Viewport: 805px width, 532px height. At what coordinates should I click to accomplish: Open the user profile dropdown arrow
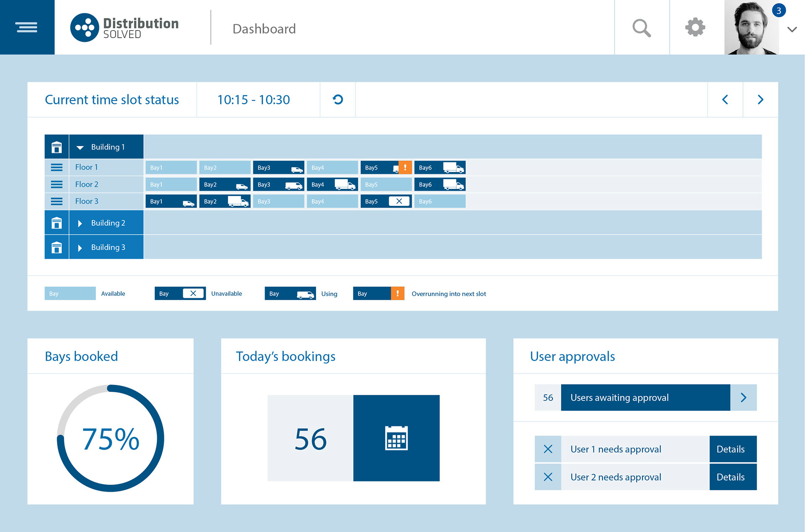coord(792,29)
